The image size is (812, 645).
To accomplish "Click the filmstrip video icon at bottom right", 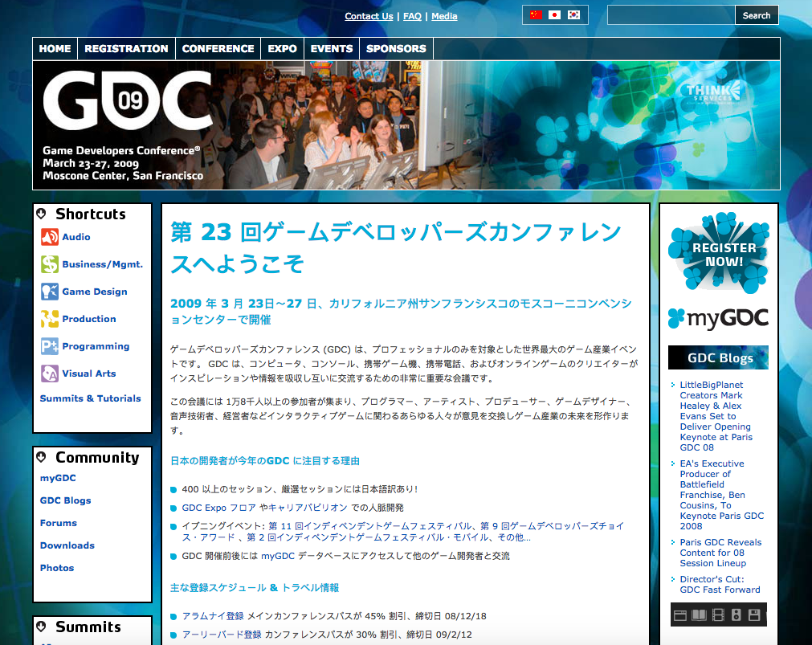I will 719,615.
